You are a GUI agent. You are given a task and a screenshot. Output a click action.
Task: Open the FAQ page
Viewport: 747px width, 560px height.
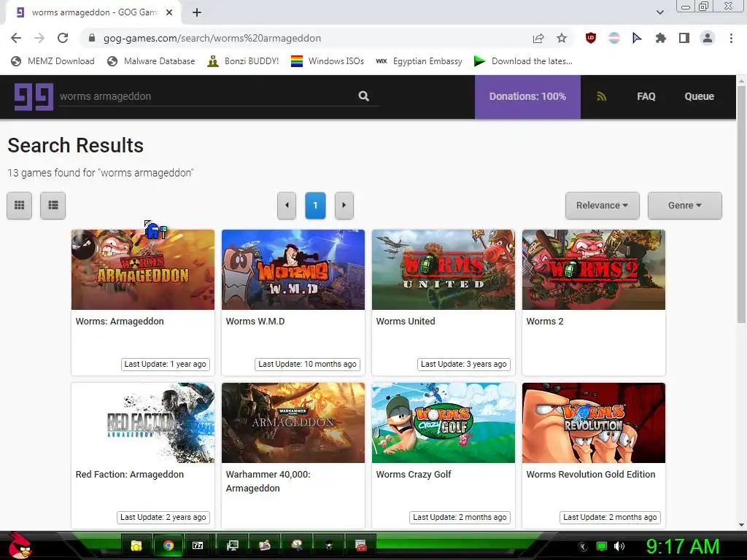tap(646, 96)
